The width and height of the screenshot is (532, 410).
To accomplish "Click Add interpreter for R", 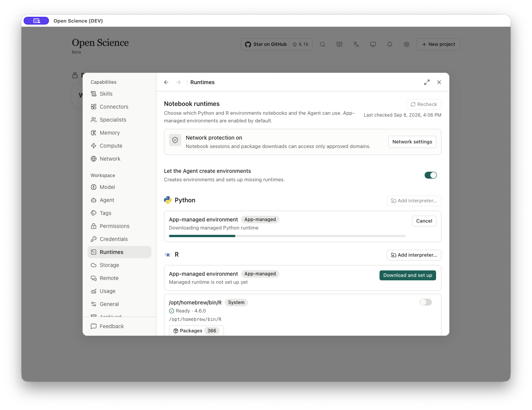I will [414, 255].
